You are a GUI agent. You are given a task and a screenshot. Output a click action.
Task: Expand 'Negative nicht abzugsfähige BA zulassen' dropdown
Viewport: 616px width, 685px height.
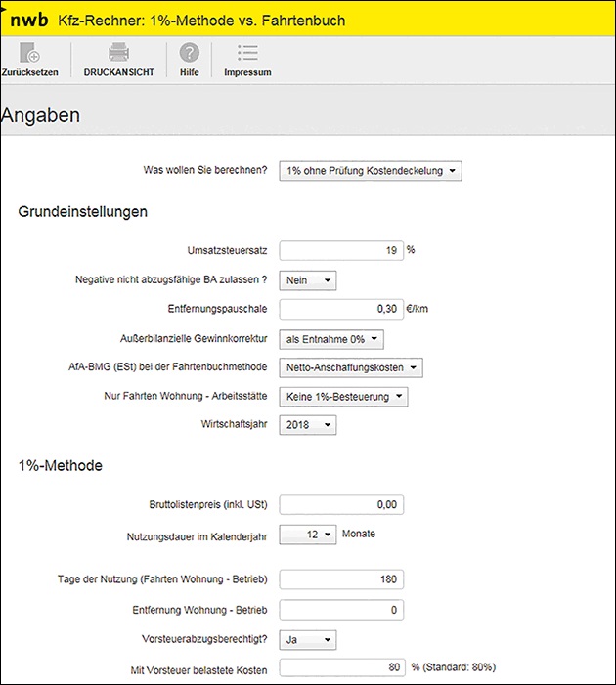308,280
